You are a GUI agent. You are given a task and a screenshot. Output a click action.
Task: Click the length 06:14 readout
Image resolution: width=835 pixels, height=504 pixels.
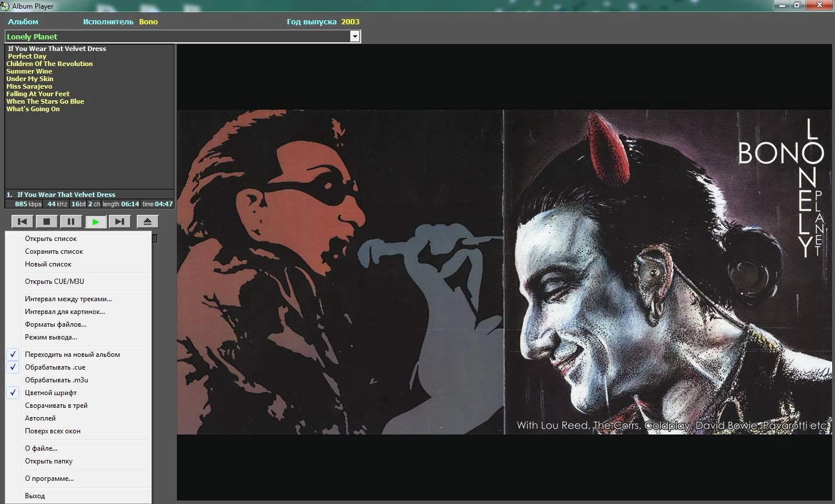[x=121, y=204]
